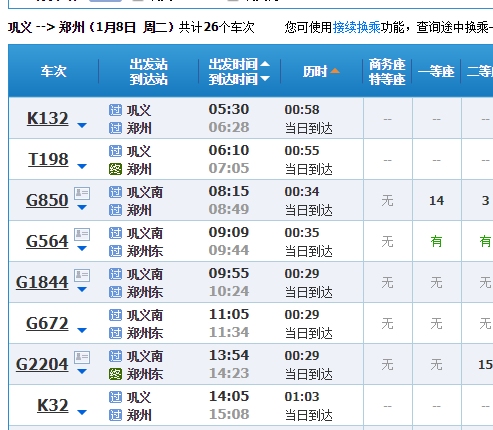This screenshot has height=430, width=493.
Task: Sort by arrival time descending arrow
Action: click(x=265, y=79)
